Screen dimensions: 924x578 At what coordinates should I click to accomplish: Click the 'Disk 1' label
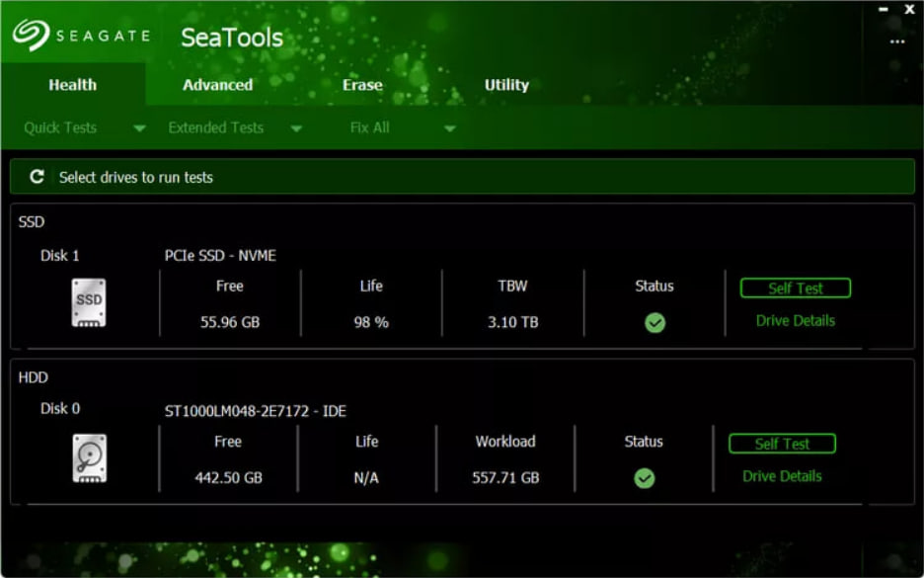(x=59, y=255)
